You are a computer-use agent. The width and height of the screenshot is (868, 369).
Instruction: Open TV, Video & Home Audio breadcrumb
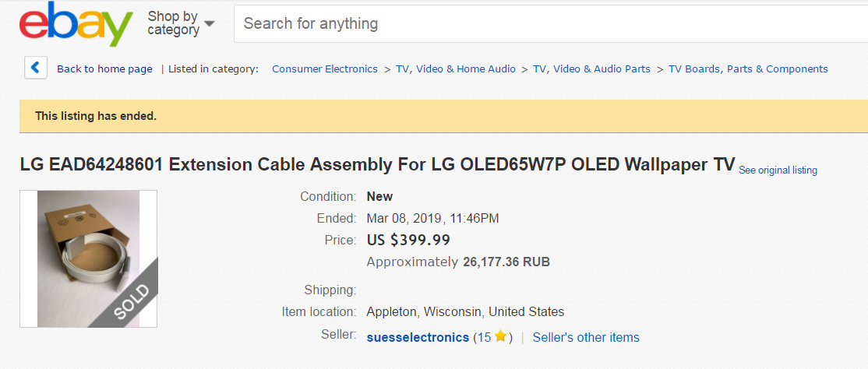click(x=456, y=69)
